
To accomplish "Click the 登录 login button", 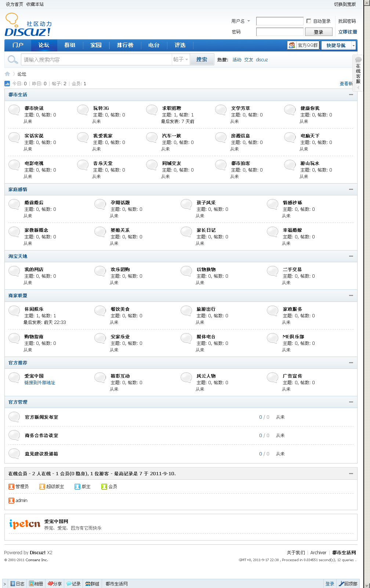I will point(319,32).
